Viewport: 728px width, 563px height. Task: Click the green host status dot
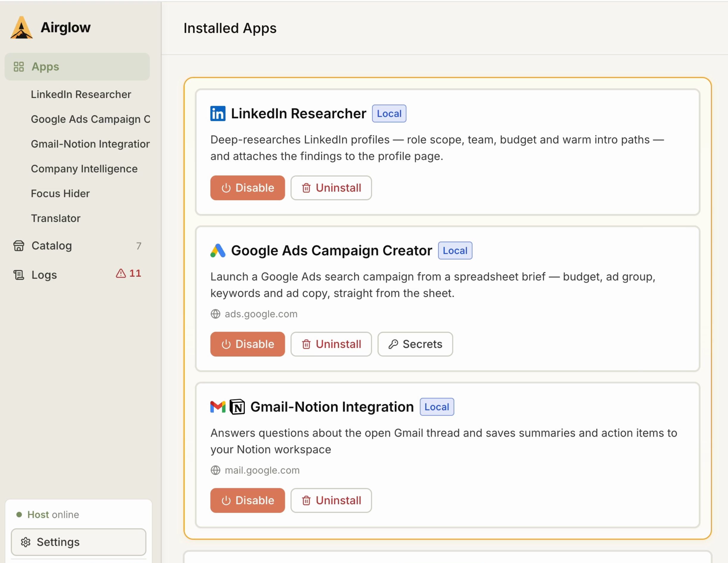coord(19,515)
